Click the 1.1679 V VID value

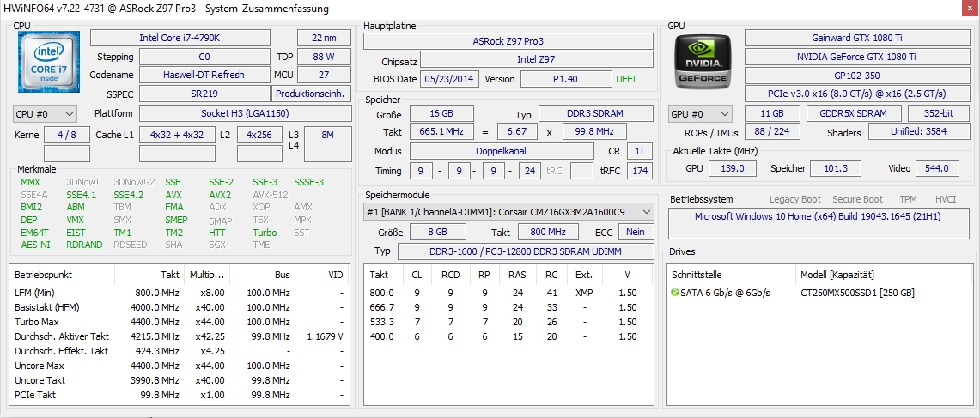coord(325,336)
